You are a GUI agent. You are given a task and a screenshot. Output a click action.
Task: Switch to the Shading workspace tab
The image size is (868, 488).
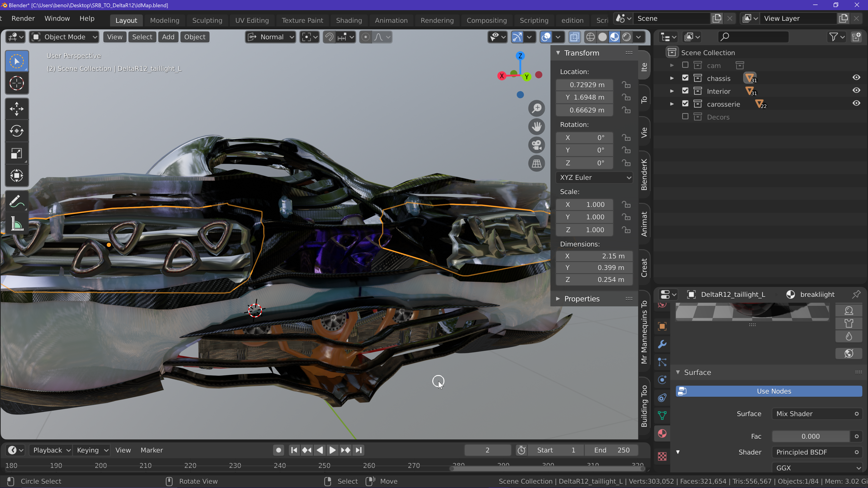[x=349, y=21]
